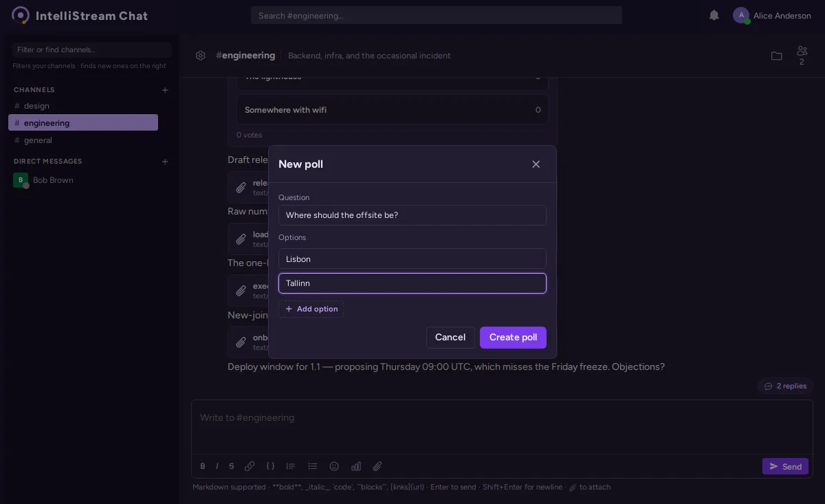
Task: Open Alice Anderson's profile avatar
Action: click(741, 15)
